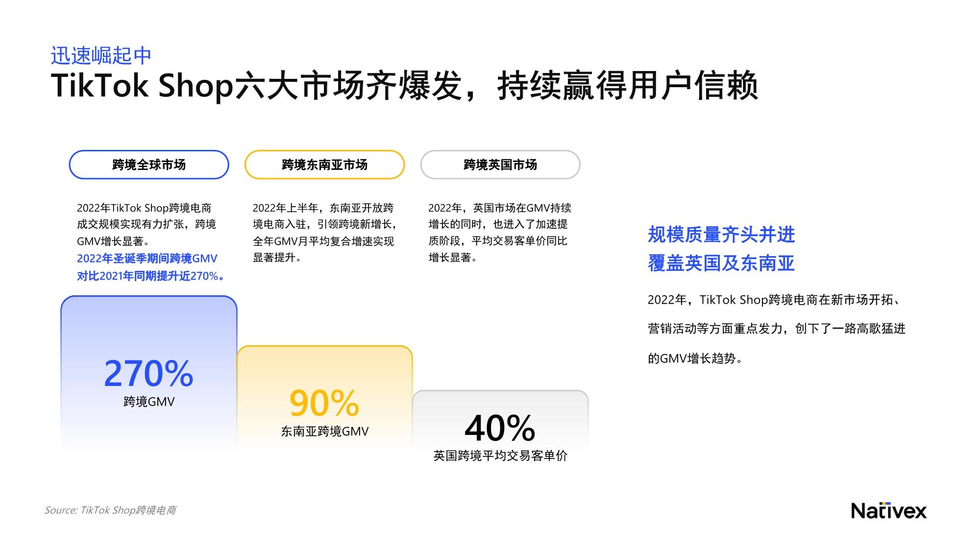Click the 英国跨境平均交易客单价 label
Image resolution: width=980 pixels, height=551 pixels.
point(500,456)
